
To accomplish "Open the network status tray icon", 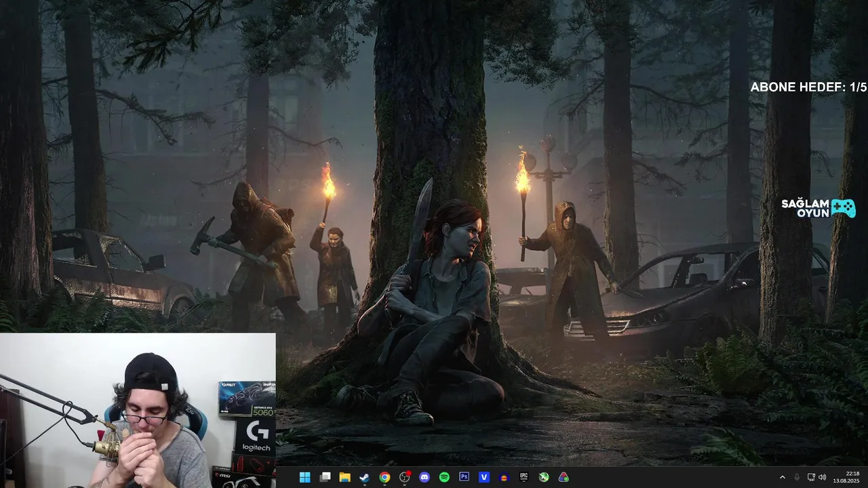I will [x=811, y=477].
